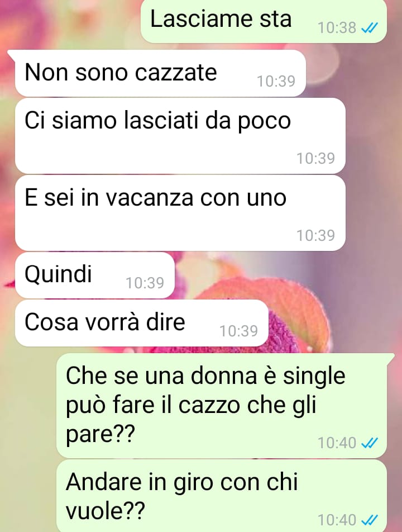This screenshot has height=532, width=402.
Task: Tap the 10:39 timestamp under 'E sei in vacanza'
Action: pyautogui.click(x=316, y=235)
